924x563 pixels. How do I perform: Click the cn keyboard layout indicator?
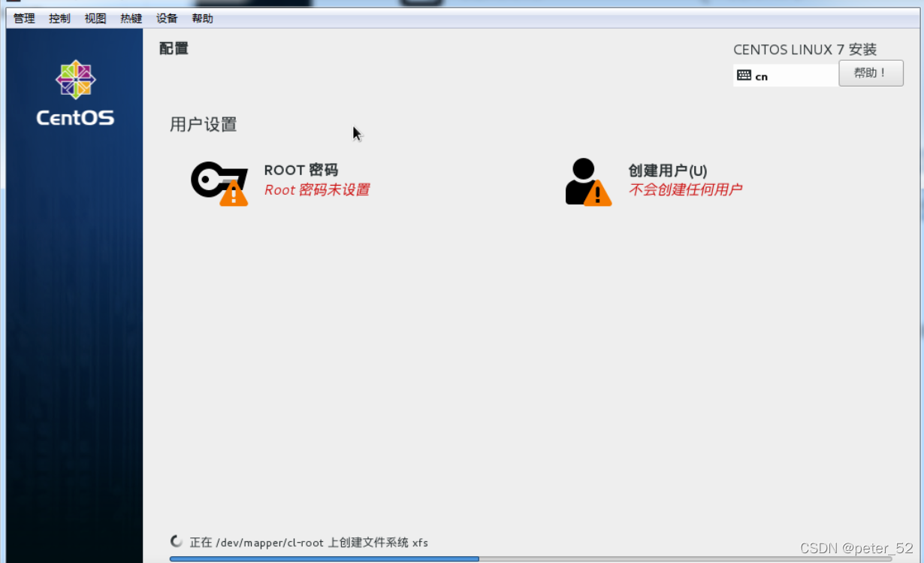pyautogui.click(x=786, y=75)
